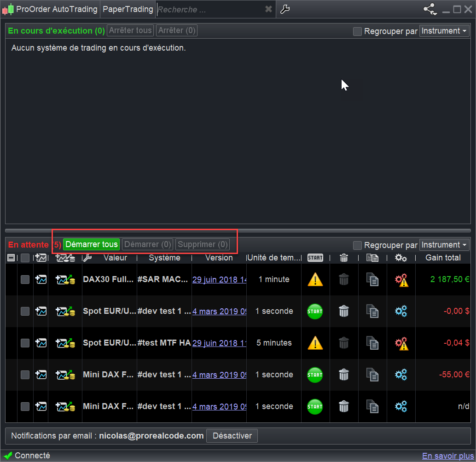Open the wrench settings icon in title bar

[x=285, y=9]
